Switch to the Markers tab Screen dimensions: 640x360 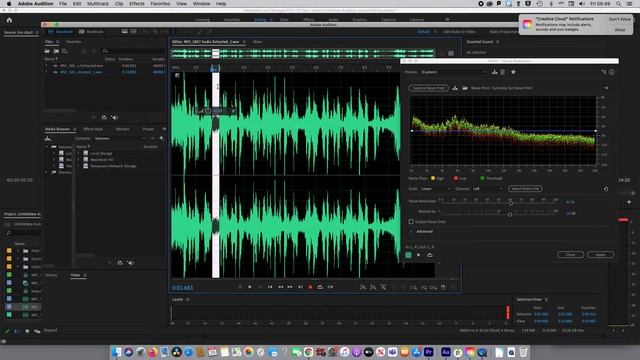pyautogui.click(x=122, y=129)
